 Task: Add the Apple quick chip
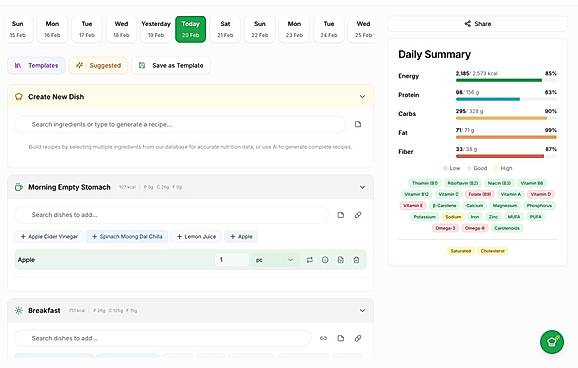click(241, 237)
